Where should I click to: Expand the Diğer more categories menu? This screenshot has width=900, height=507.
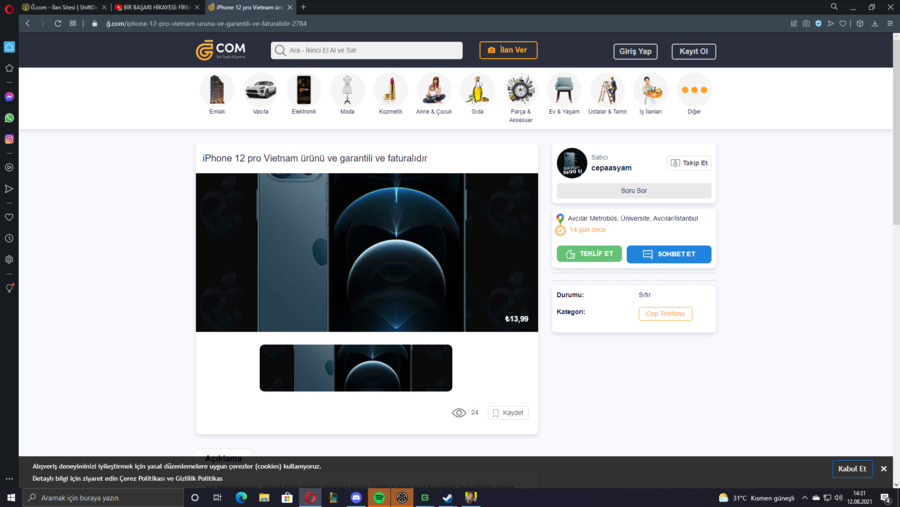(694, 90)
